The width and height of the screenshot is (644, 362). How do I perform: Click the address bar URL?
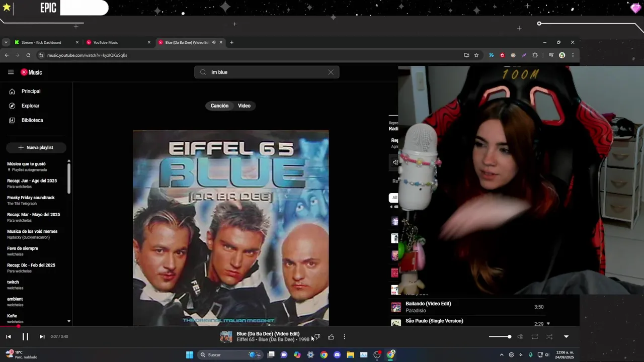tap(87, 55)
